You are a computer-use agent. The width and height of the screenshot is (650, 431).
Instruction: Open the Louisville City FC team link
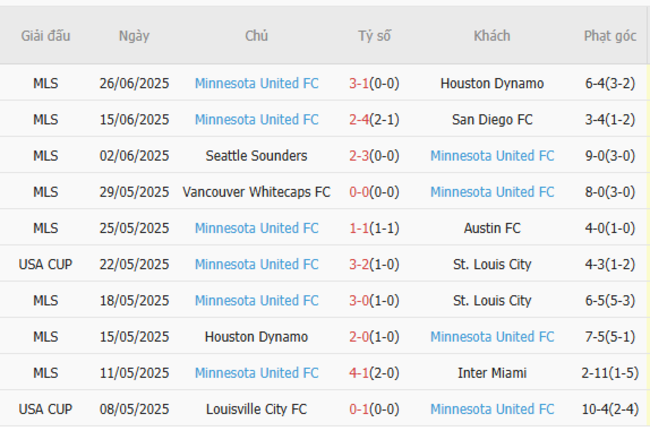coord(256,409)
